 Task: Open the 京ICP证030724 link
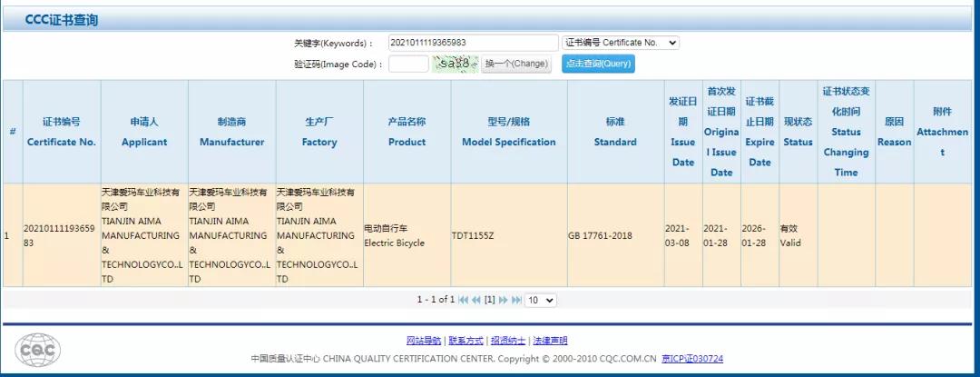click(x=692, y=359)
